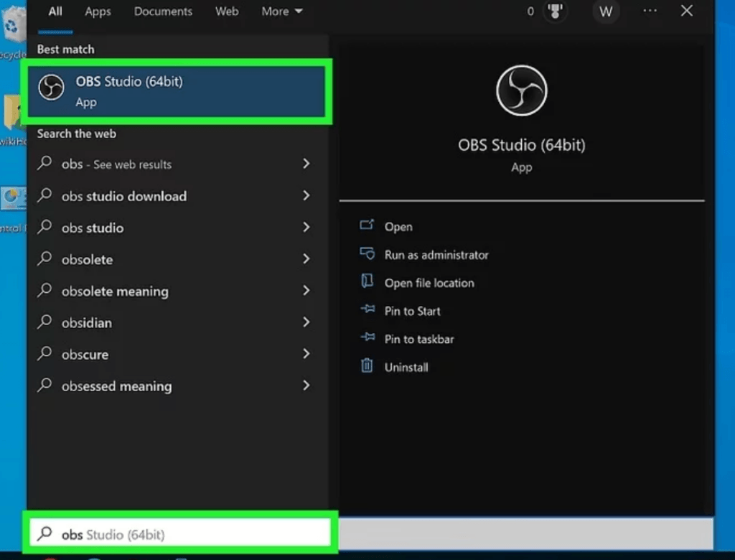Choose Run as administrator
Viewport: 735px width, 560px height.
pos(436,255)
